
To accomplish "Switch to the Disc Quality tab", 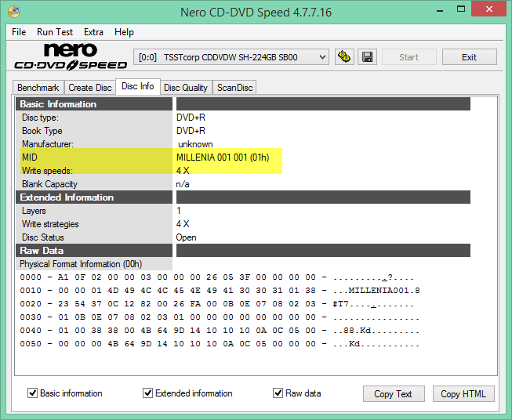I will pos(186,88).
